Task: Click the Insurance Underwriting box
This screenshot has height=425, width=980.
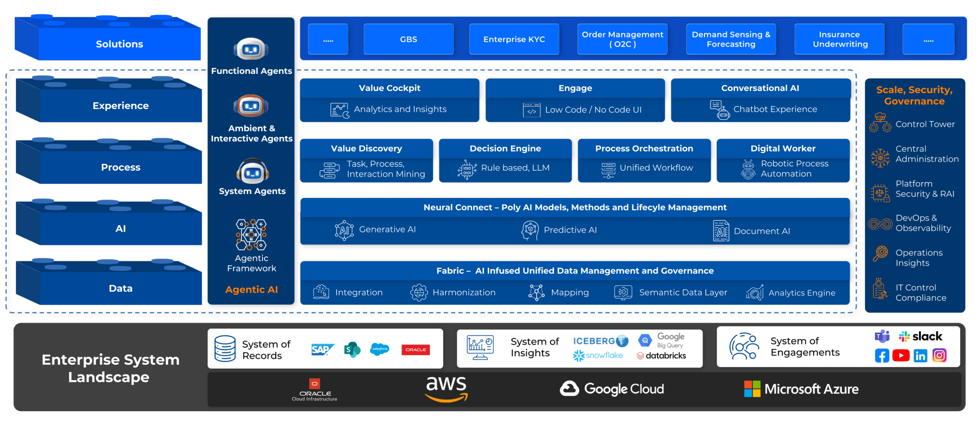Action: [839, 39]
